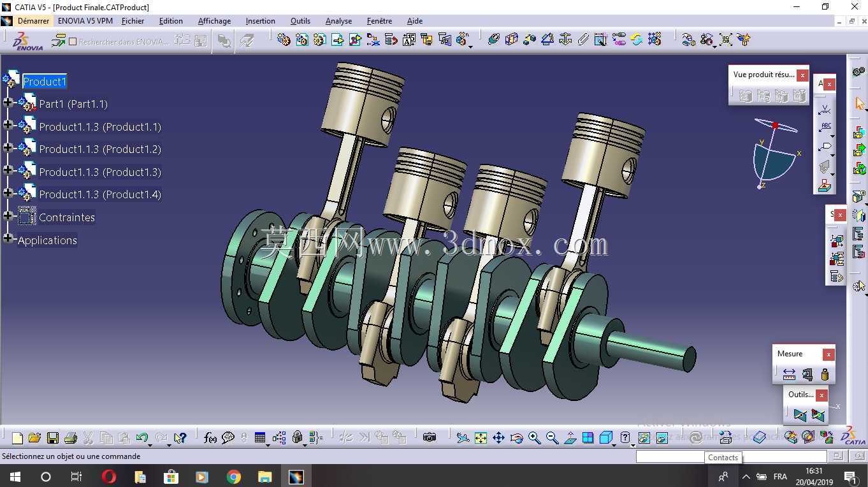Click the command input field in status bar
868x487 pixels.
pyautogui.click(x=731, y=456)
